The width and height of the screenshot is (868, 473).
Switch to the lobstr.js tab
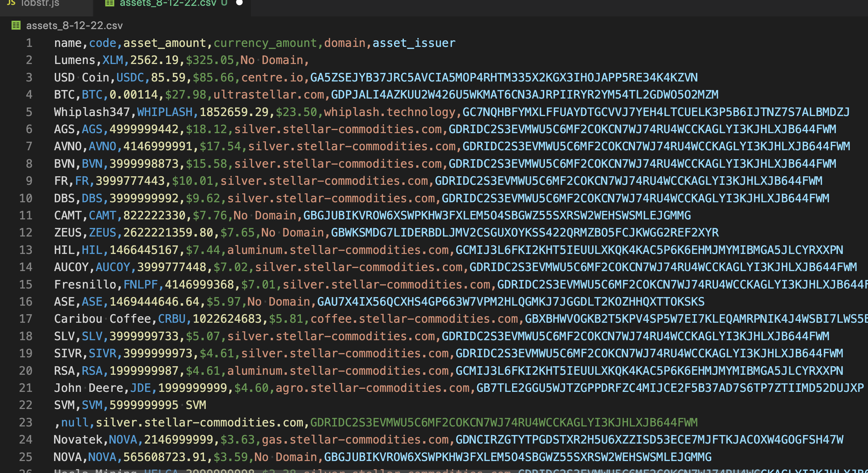40,3
